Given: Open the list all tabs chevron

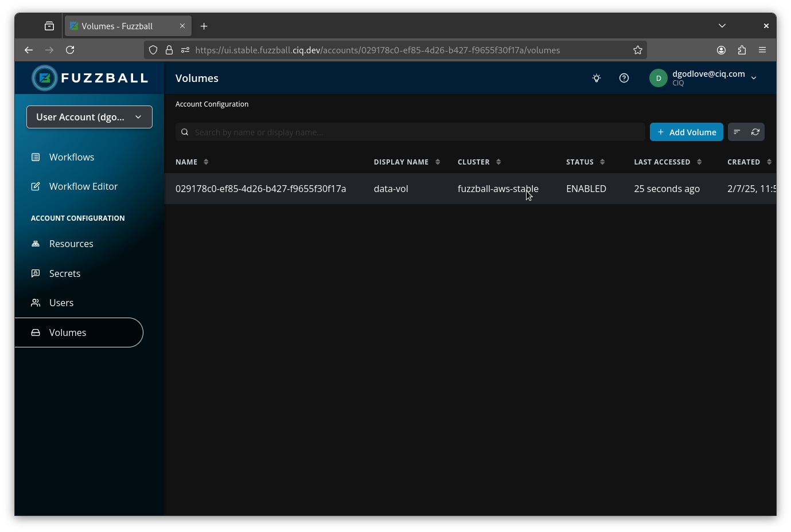Looking at the screenshot, I should tap(722, 26).
